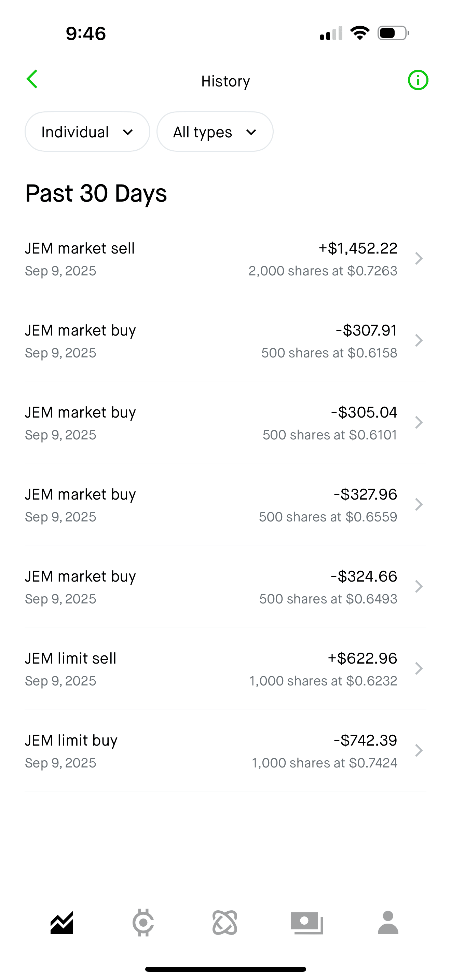Go to the account profile tab
Viewport: 451px width, 980px height.
(x=388, y=922)
